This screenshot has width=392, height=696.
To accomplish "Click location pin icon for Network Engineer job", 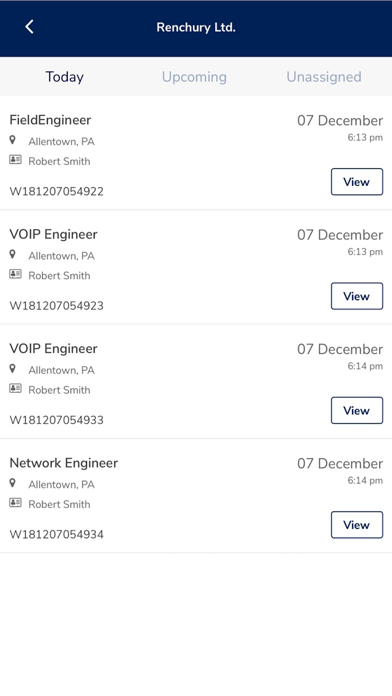I will point(12,483).
